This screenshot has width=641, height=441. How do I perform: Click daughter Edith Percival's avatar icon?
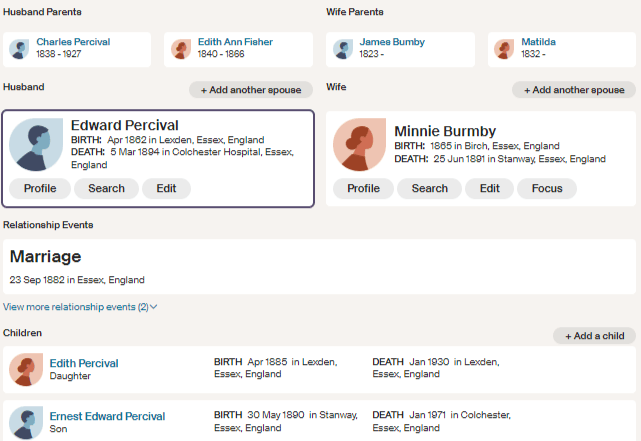pyautogui.click(x=26, y=370)
